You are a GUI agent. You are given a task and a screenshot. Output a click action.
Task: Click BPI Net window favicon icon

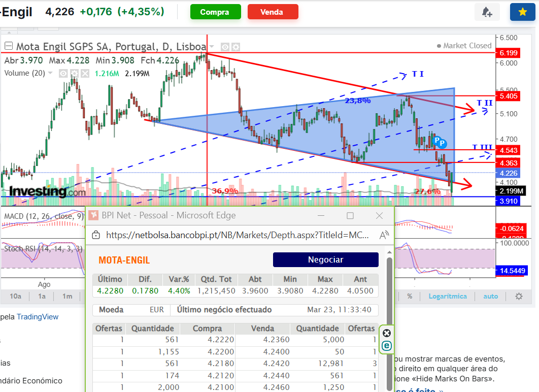pos(93,215)
